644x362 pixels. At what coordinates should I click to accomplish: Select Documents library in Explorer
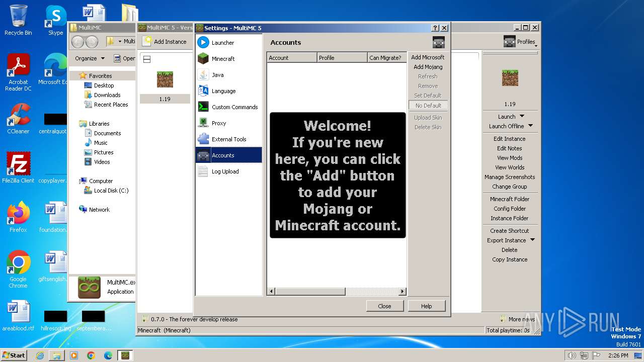point(107,133)
